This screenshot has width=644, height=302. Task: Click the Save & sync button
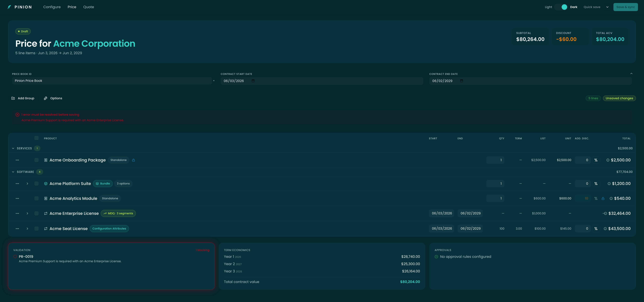point(625,7)
